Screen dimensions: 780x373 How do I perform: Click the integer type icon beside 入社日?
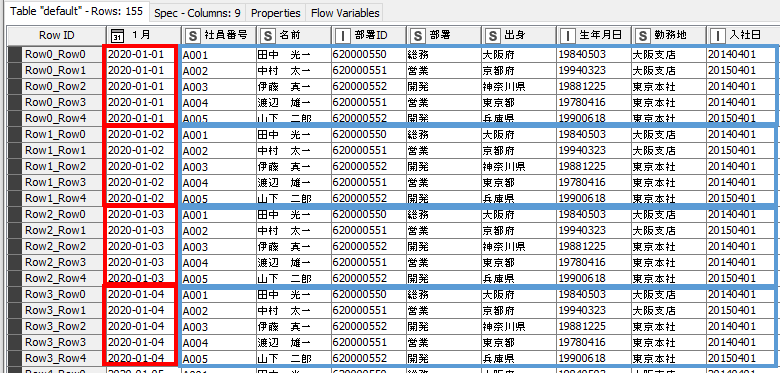(717, 35)
